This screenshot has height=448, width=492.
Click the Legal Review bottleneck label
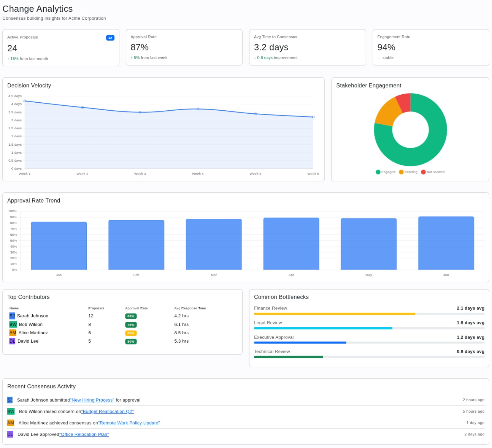(x=268, y=323)
